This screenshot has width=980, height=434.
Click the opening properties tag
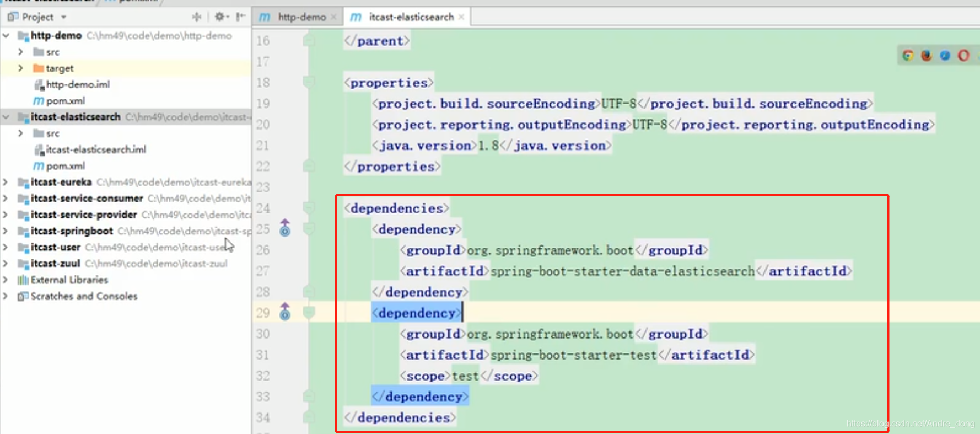pos(389,83)
